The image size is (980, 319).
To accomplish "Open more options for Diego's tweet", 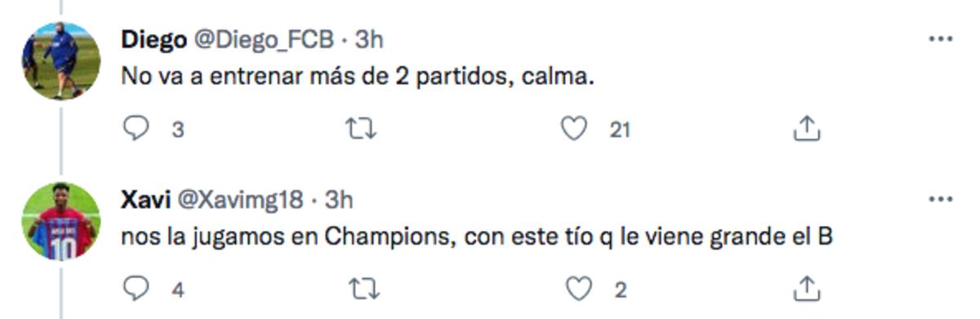I will (942, 38).
